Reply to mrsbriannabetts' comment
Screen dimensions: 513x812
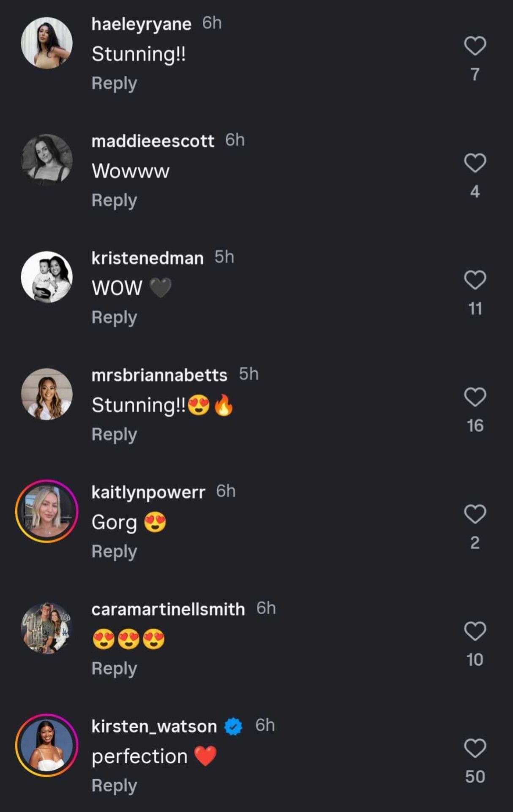(114, 435)
